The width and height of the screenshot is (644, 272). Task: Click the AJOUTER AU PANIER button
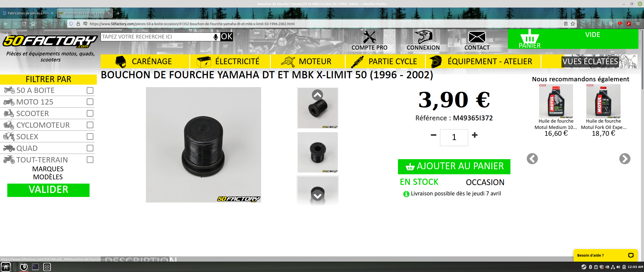pos(454,166)
